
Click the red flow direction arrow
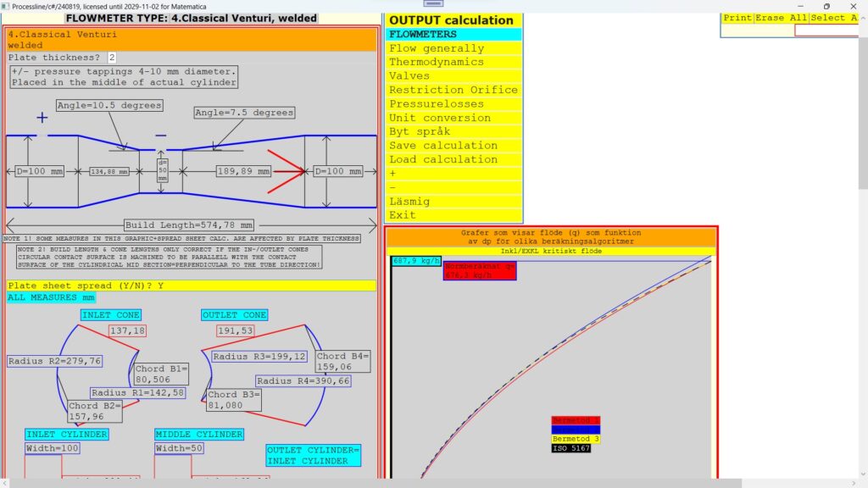[287, 171]
